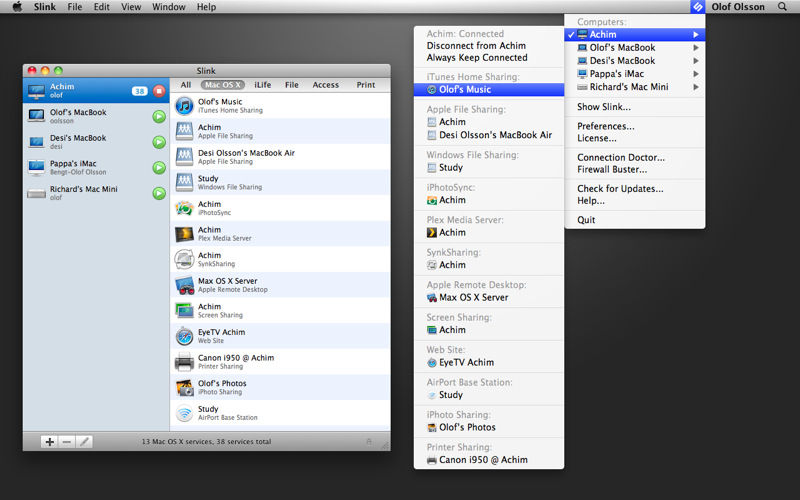Viewport: 800px width, 500px height.
Task: Click the iPhotoSync Achim icon in list
Action: click(x=184, y=208)
